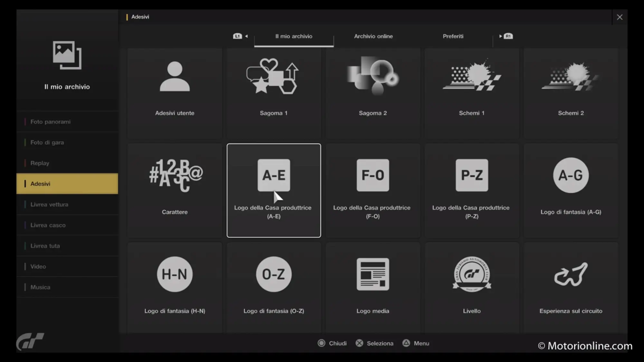This screenshot has height=362, width=644.
Task: Switch to the Preferiti tab
Action: tap(453, 36)
